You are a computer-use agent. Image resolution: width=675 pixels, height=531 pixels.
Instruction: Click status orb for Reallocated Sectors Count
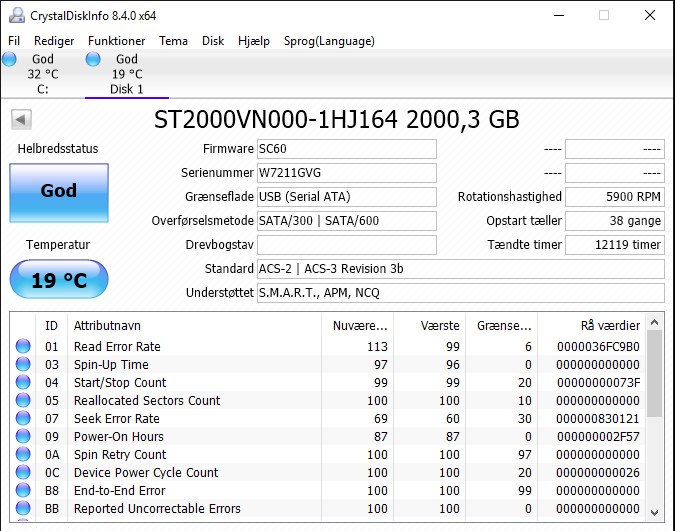pyautogui.click(x=23, y=401)
